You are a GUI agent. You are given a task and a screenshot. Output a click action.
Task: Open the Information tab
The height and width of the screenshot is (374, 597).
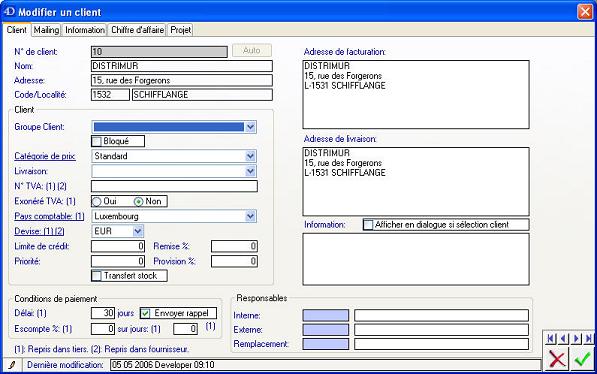(85, 30)
